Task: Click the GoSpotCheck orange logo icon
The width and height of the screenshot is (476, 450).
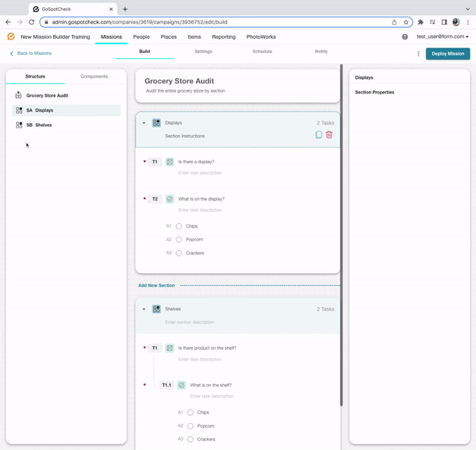Action: 11,37
